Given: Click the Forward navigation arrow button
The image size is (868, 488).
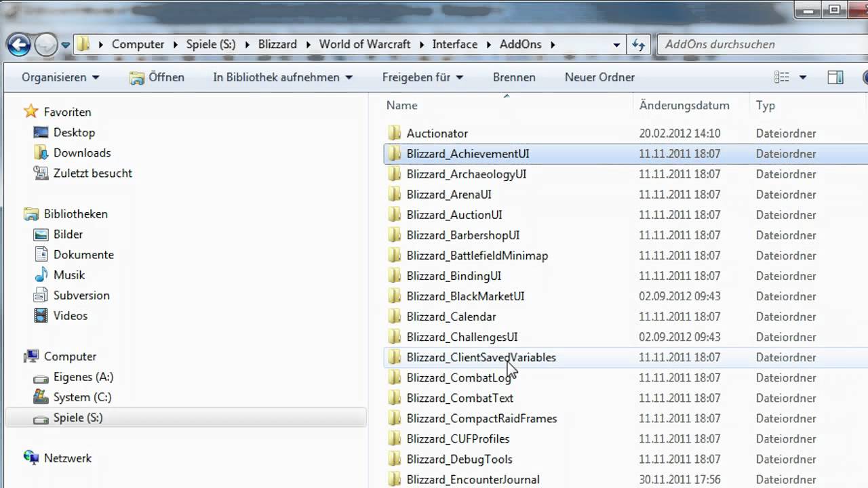Looking at the screenshot, I should (45, 45).
